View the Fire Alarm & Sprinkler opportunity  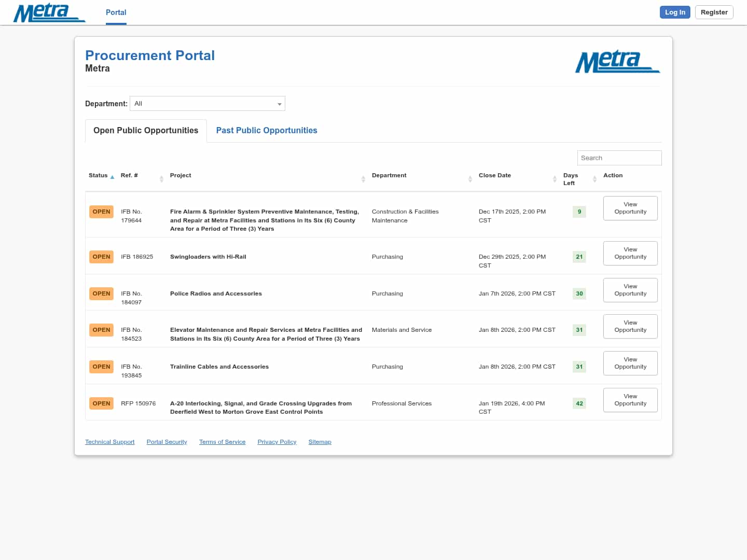[x=630, y=208]
